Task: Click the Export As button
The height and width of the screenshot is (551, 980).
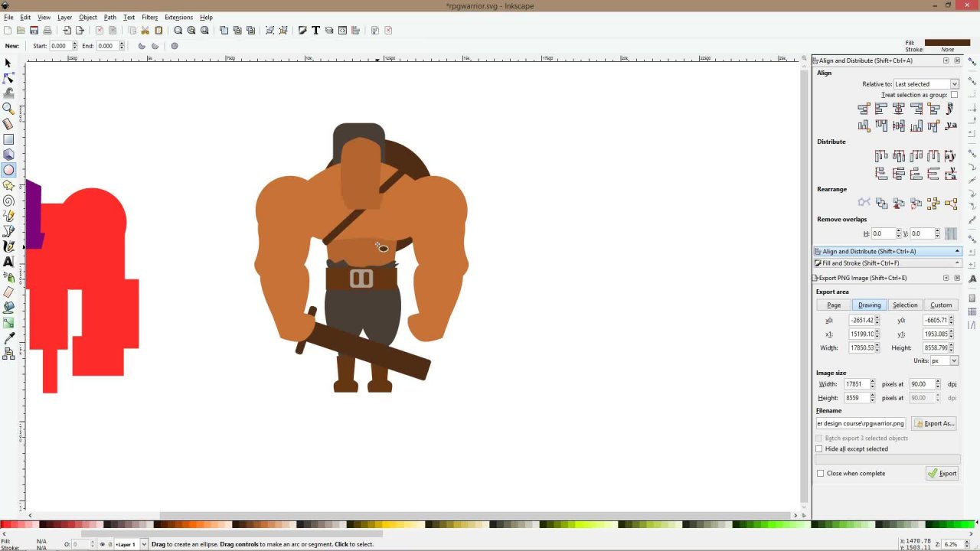Action: click(934, 423)
